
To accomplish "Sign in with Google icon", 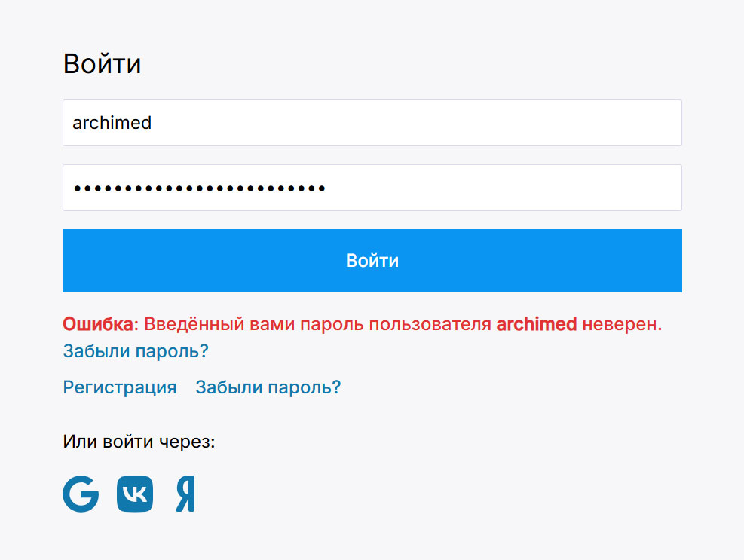I will (x=81, y=494).
